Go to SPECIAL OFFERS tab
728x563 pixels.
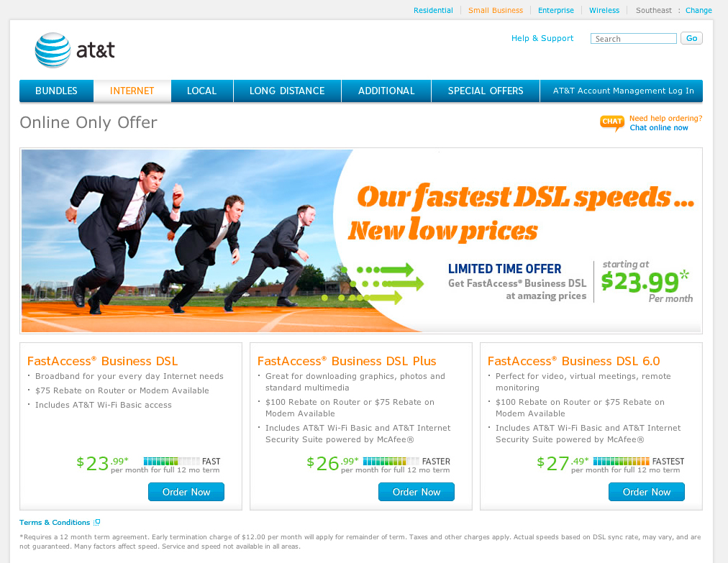[485, 91]
